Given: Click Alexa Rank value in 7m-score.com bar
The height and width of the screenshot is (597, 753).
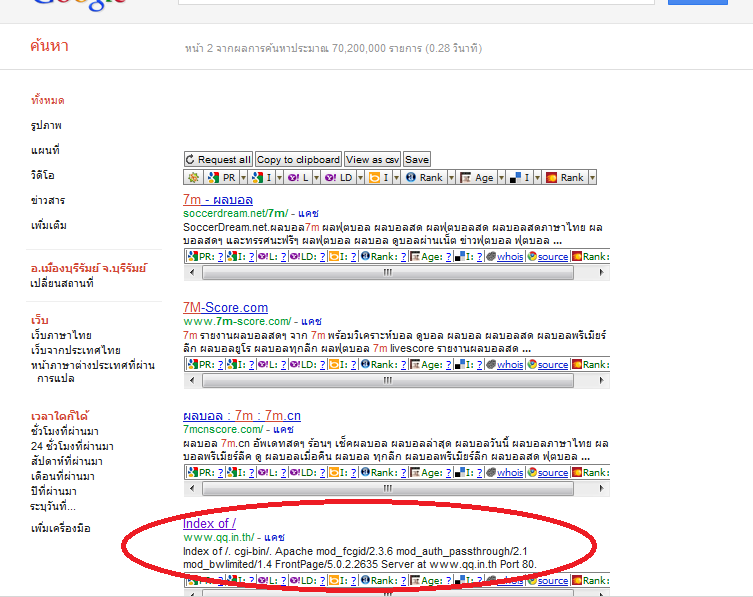Looking at the screenshot, I should coord(403,365).
